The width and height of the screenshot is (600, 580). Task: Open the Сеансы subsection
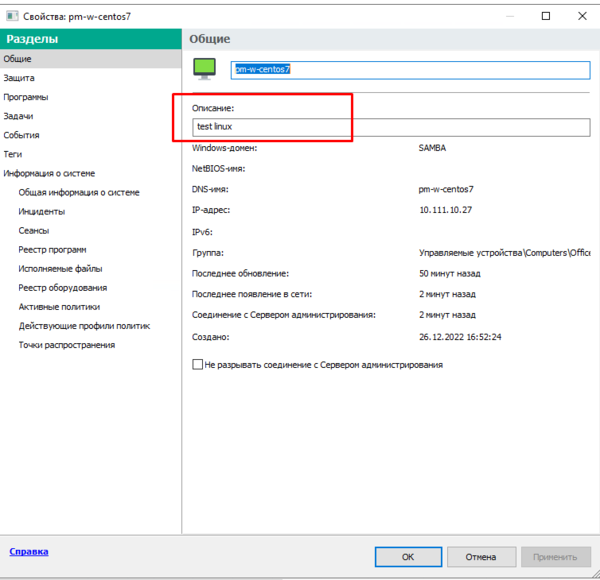point(34,231)
